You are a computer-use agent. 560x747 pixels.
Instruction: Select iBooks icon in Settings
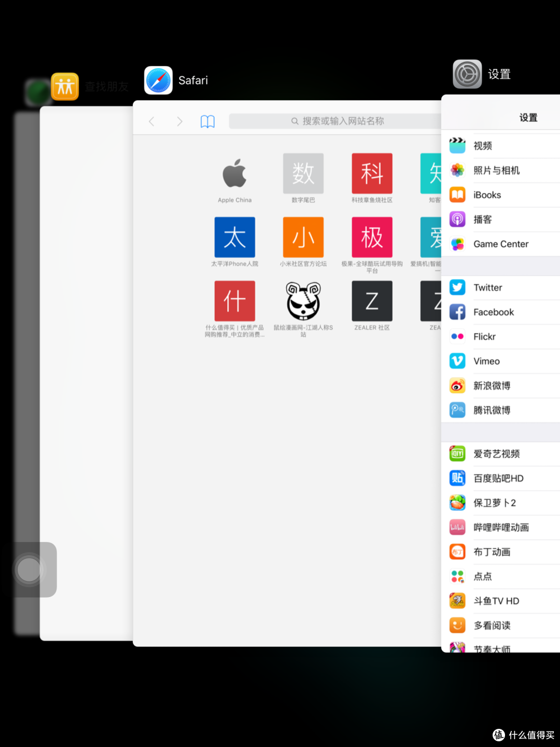pyautogui.click(x=457, y=195)
